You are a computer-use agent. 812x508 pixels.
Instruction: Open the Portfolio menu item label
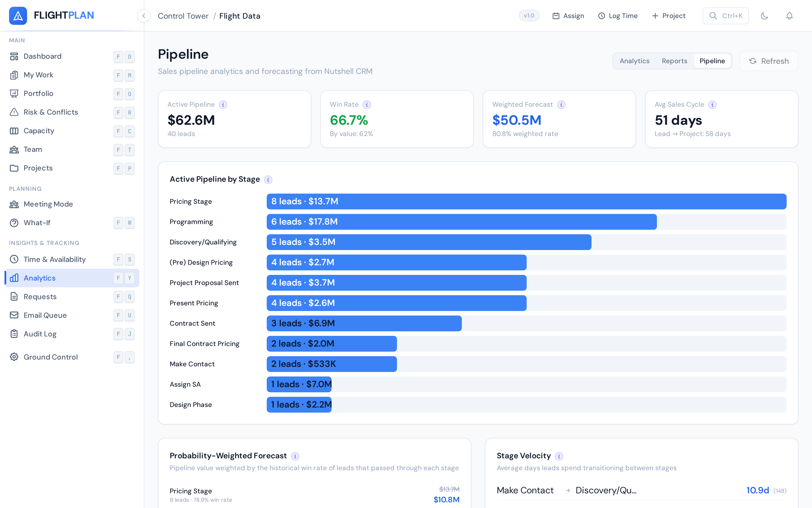39,94
